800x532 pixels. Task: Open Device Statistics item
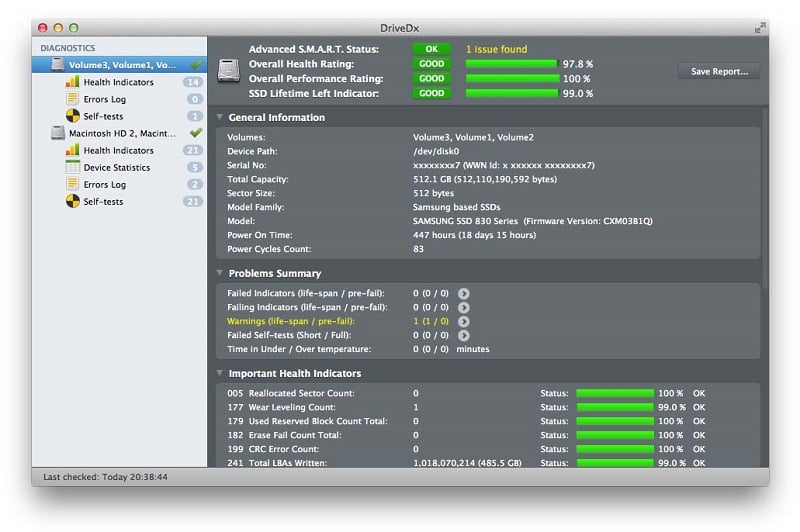pyautogui.click(x=119, y=167)
